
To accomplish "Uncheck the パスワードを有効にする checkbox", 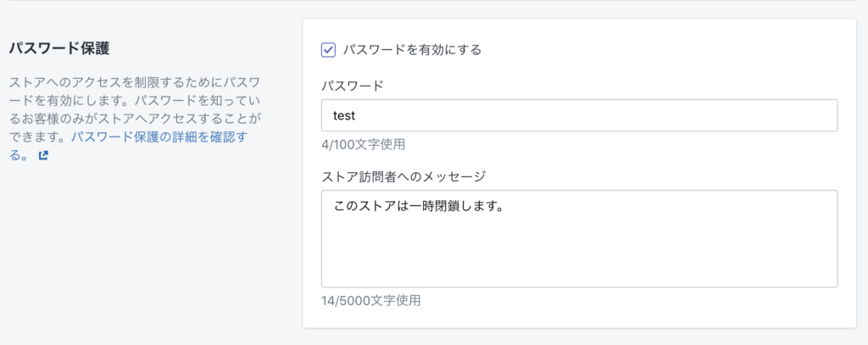I will (x=328, y=50).
